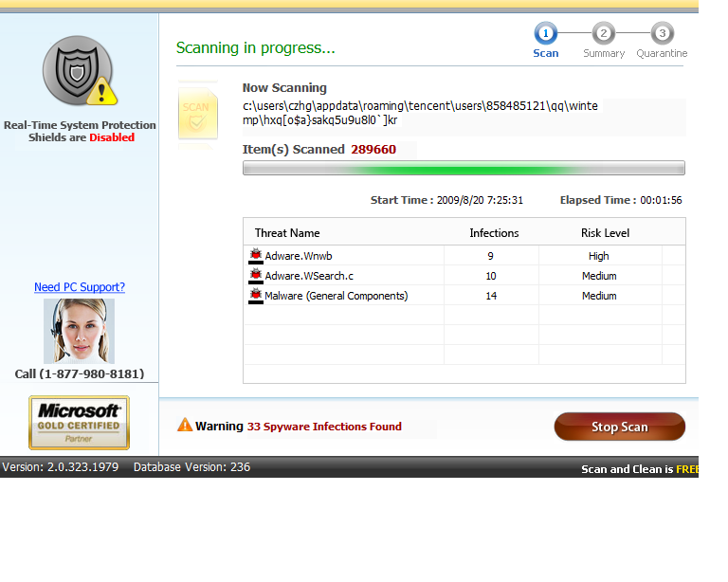Screen dimensions: 728x582
Task: Click the shield protection status icon
Action: click(80, 70)
